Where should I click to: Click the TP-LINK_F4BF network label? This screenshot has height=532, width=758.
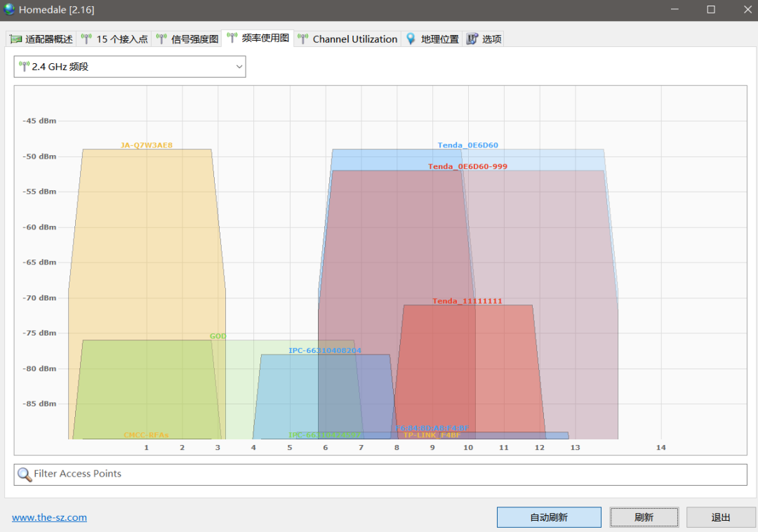[432, 435]
